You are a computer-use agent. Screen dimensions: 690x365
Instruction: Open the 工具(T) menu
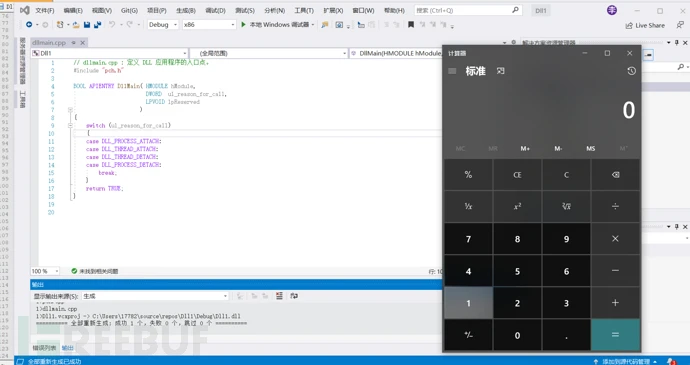click(x=304, y=11)
